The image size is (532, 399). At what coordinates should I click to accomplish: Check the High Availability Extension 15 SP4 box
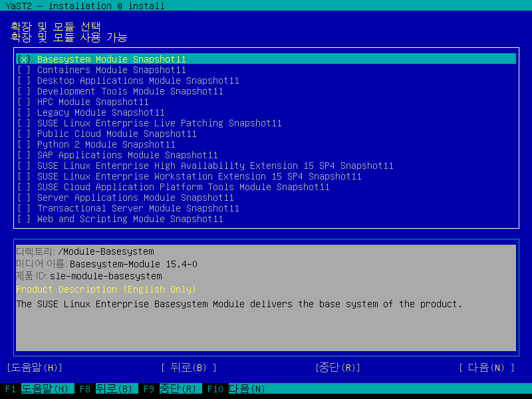click(x=25, y=166)
